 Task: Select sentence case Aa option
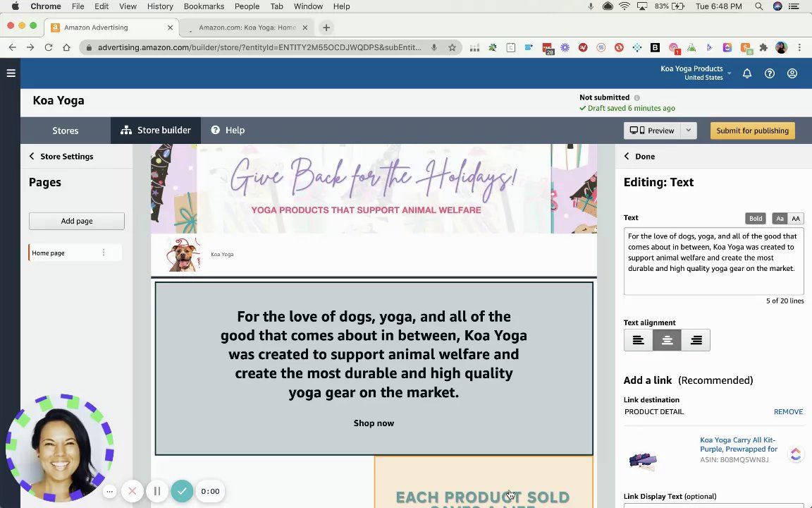pyautogui.click(x=780, y=218)
